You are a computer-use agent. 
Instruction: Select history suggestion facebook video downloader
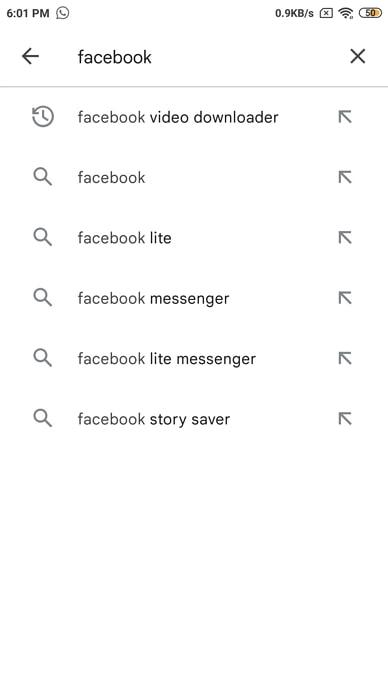coord(194,117)
